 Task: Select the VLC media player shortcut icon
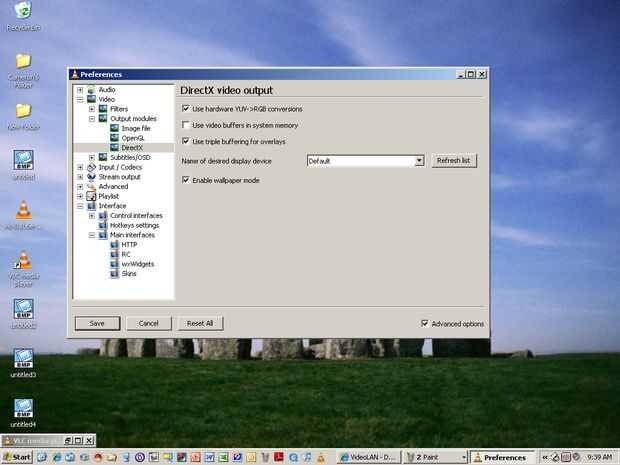point(23,259)
